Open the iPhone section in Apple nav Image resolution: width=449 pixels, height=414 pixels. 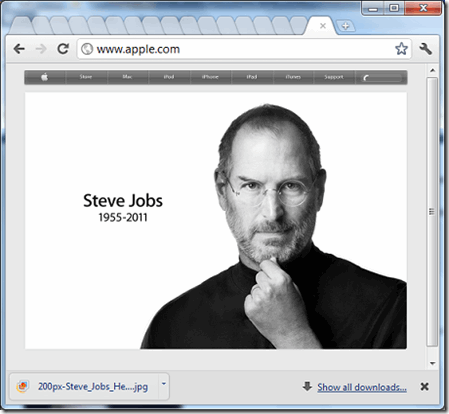tap(210, 77)
